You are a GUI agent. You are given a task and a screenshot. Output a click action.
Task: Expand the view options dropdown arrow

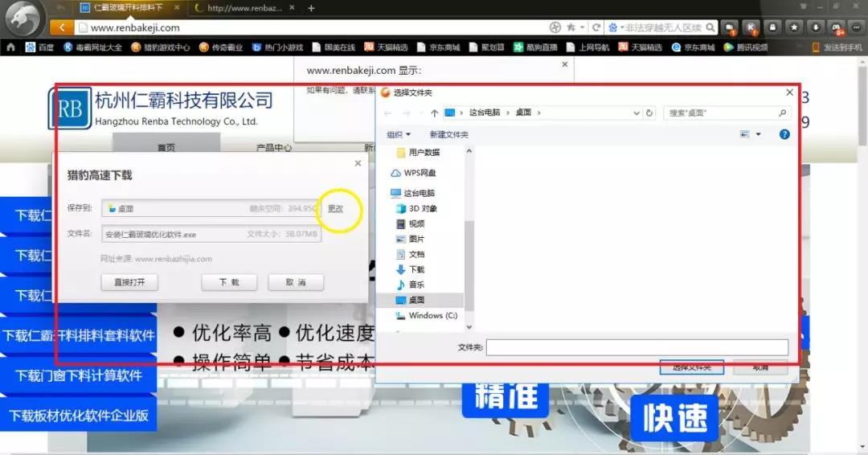[759, 134]
